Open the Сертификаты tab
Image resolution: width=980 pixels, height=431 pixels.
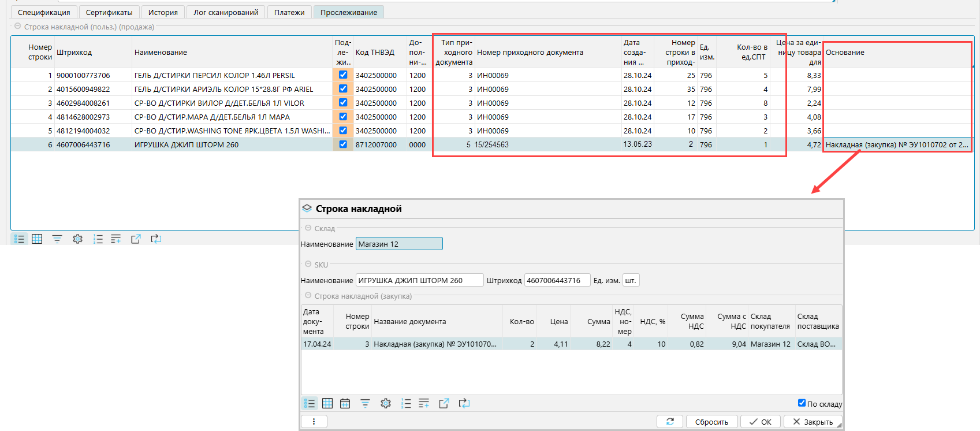(109, 12)
